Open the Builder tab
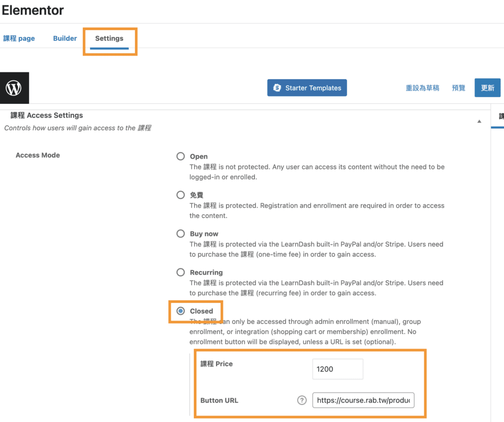The width and height of the screenshot is (504, 422). [x=65, y=38]
